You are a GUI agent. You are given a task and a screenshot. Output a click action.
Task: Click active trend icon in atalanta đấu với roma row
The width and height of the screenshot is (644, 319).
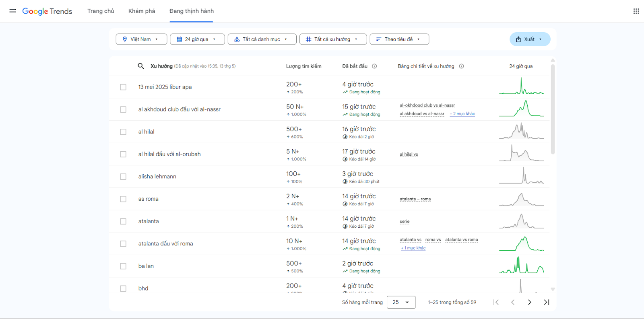(x=345, y=249)
